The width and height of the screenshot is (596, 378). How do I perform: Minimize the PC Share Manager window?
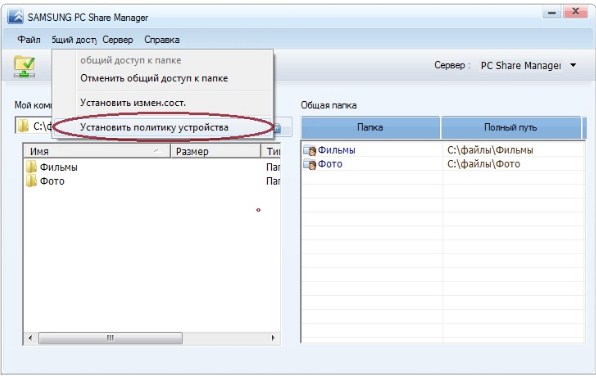552,13
